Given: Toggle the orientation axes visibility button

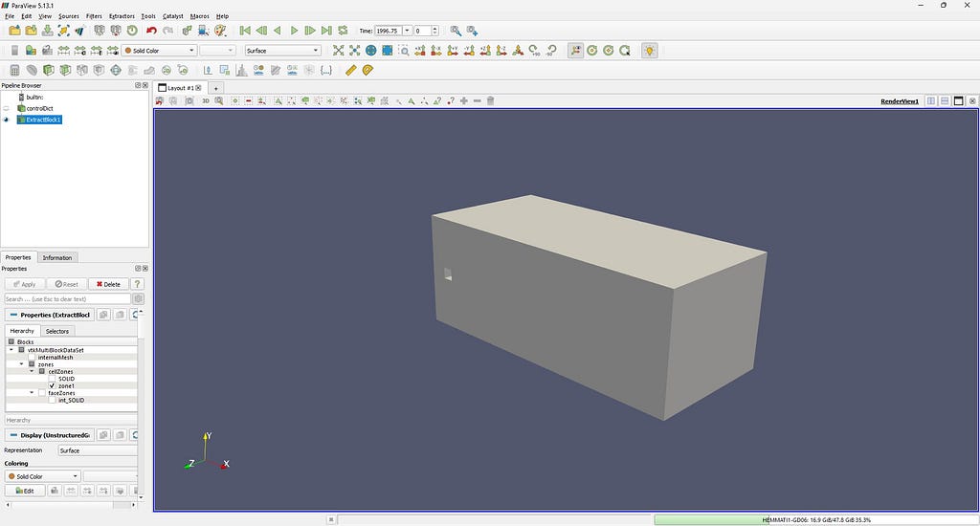Looking at the screenshot, I should (575, 51).
